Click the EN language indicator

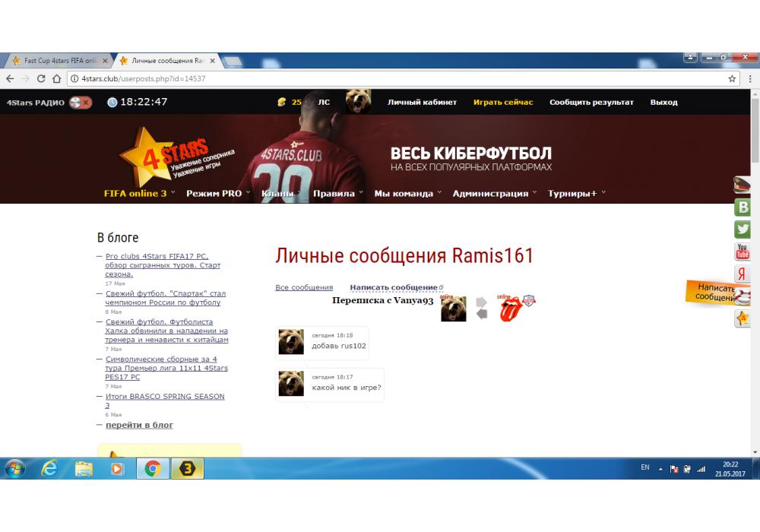pyautogui.click(x=644, y=467)
